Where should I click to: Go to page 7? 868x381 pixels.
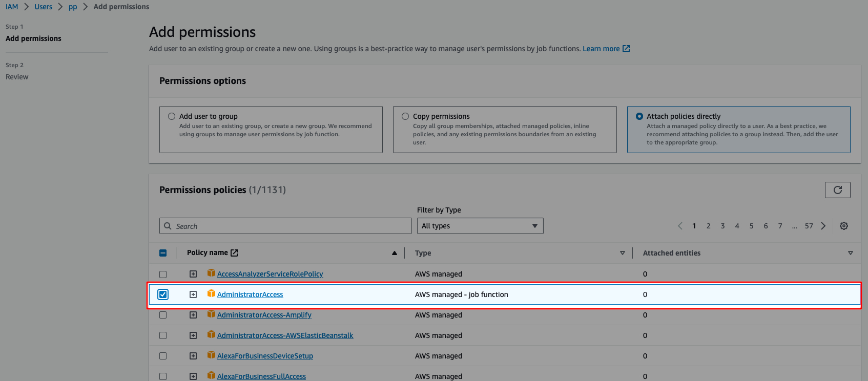click(780, 226)
